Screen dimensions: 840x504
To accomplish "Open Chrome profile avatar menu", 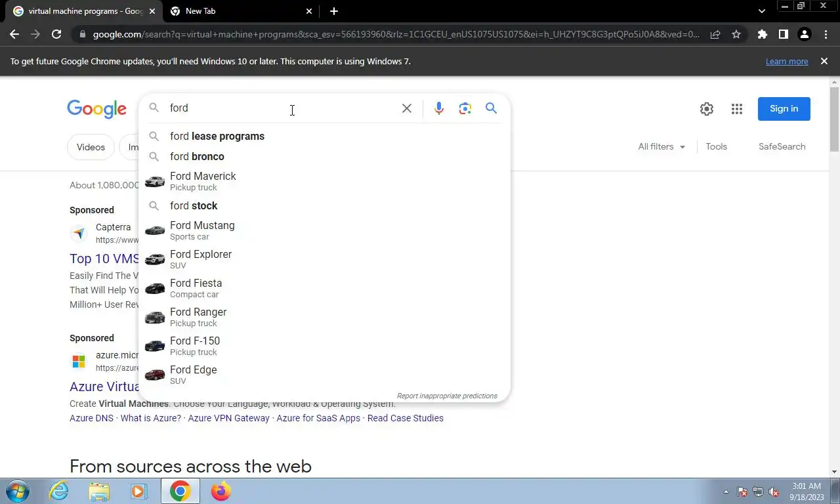I will pos(804,34).
